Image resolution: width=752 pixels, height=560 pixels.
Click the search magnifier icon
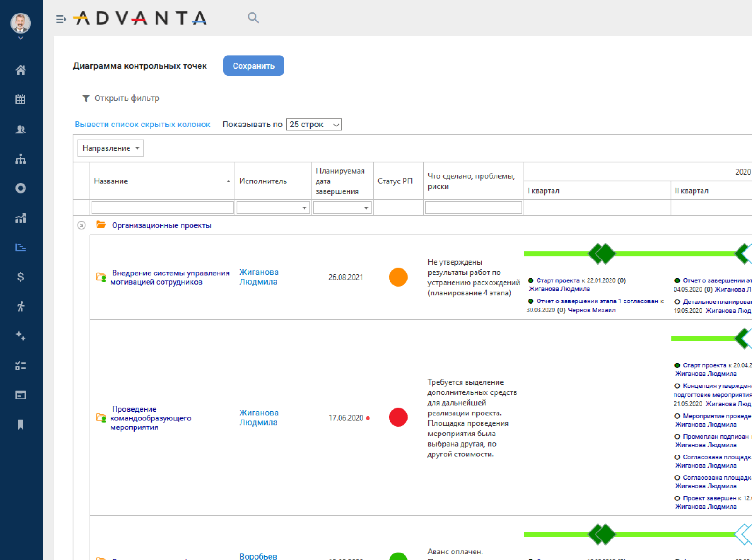[253, 18]
